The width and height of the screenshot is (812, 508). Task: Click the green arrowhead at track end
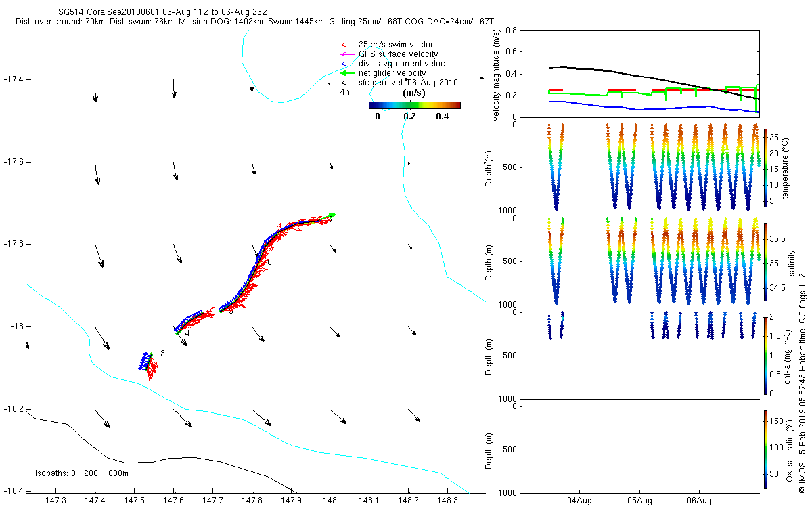point(332,215)
